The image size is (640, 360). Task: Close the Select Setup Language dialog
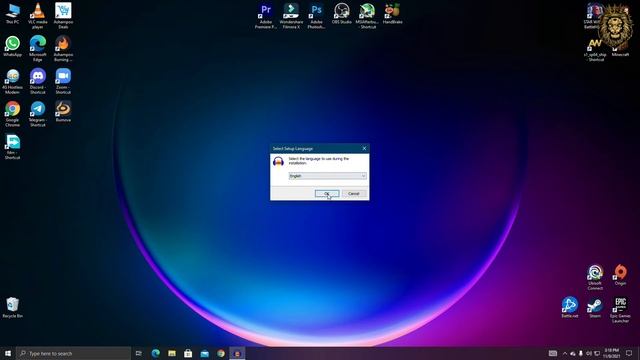coord(364,148)
